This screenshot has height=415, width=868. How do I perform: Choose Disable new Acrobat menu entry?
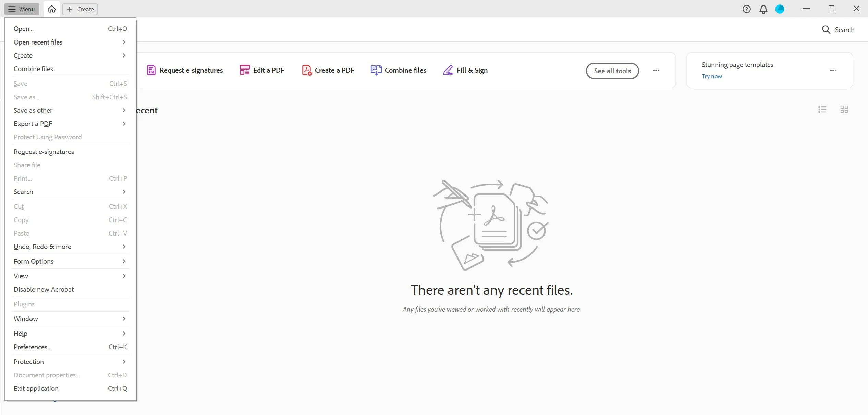click(44, 289)
